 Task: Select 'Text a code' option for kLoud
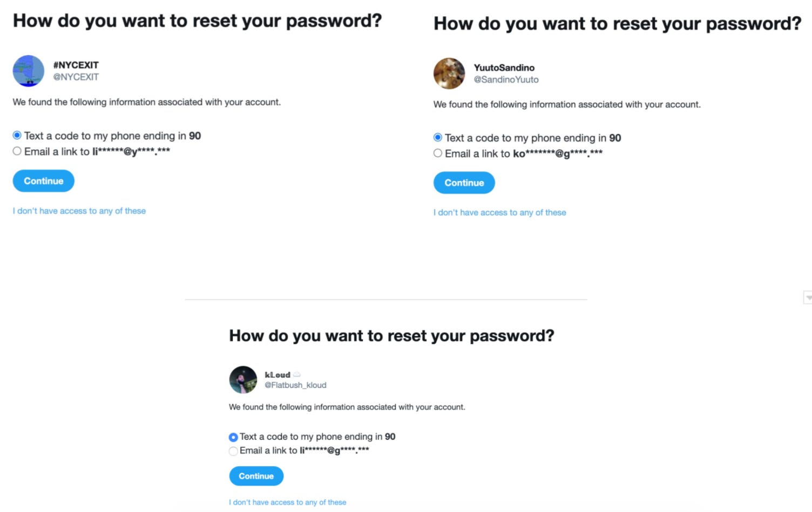pyautogui.click(x=233, y=436)
